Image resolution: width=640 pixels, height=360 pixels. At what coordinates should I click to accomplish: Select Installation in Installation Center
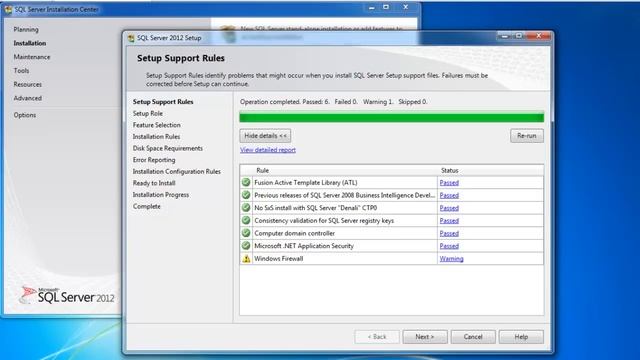pos(30,43)
